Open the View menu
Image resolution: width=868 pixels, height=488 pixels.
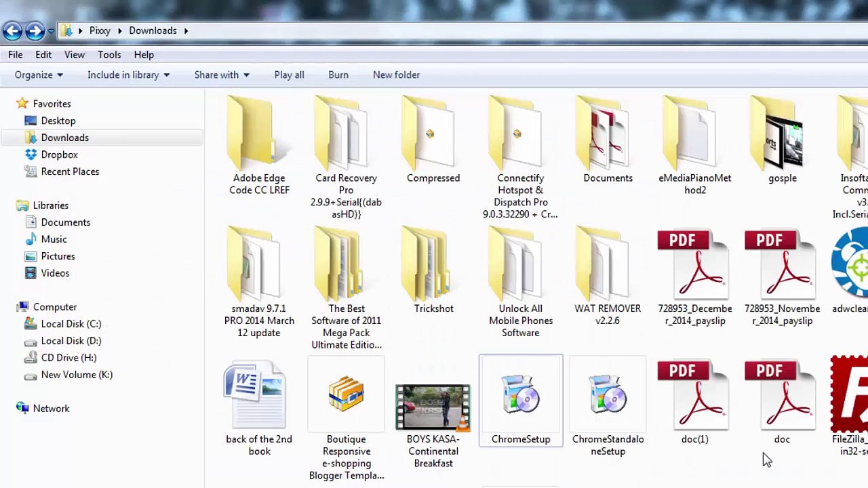coord(75,54)
